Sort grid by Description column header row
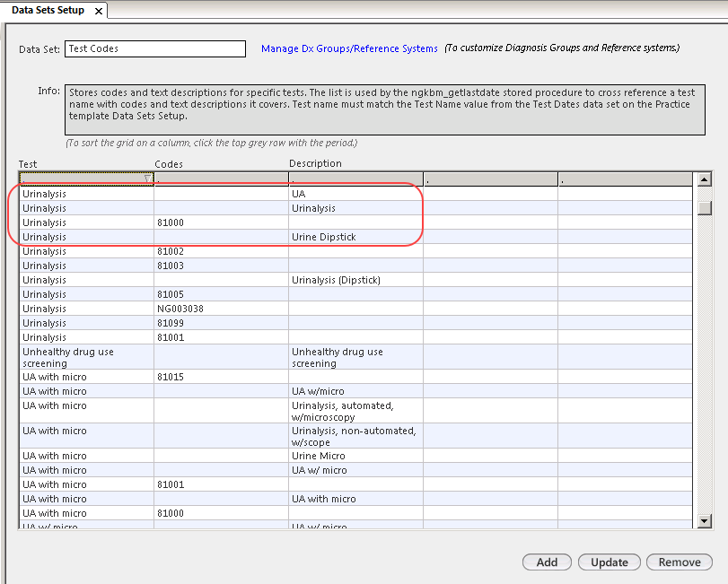Viewport: 728px width, 584px height. (355, 179)
